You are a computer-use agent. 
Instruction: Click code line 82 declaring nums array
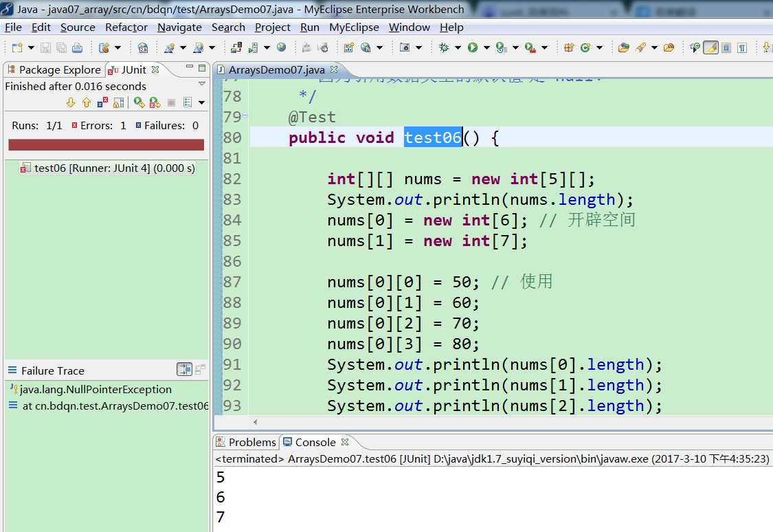click(461, 179)
